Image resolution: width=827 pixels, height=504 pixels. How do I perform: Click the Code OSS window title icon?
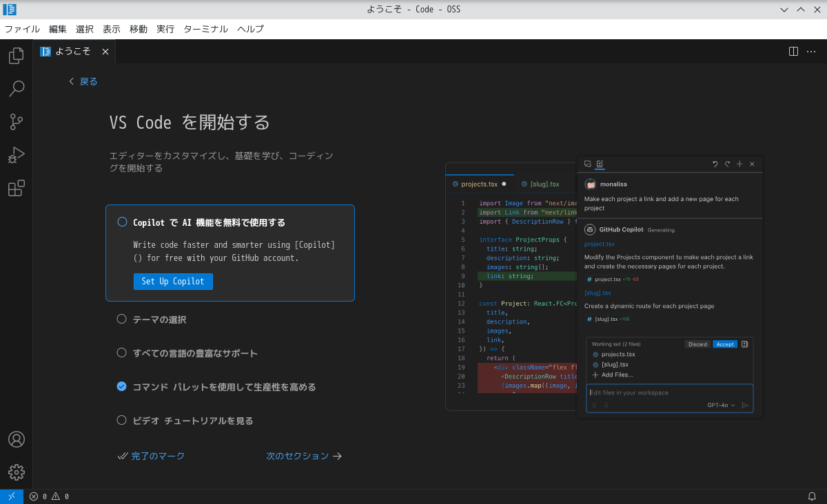pos(10,10)
